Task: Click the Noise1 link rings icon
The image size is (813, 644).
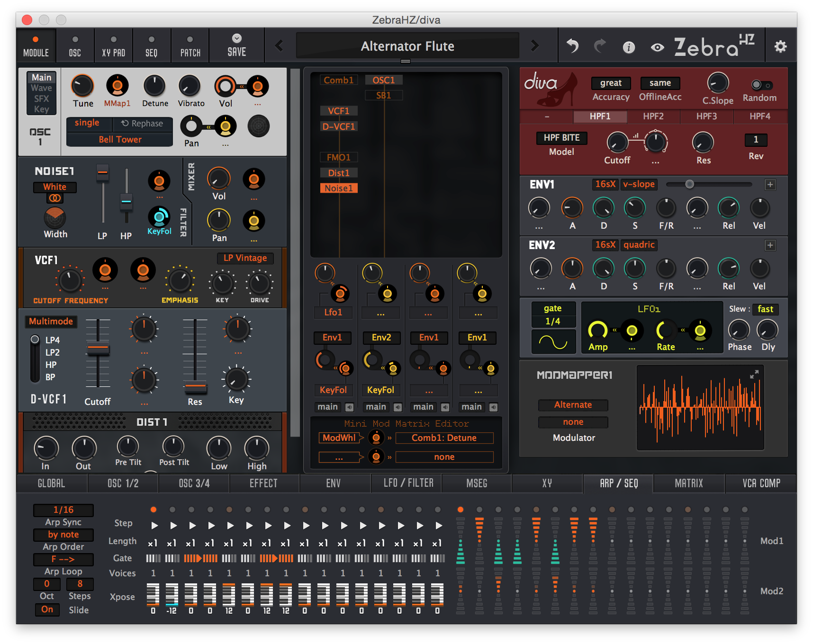Action: tap(55, 198)
